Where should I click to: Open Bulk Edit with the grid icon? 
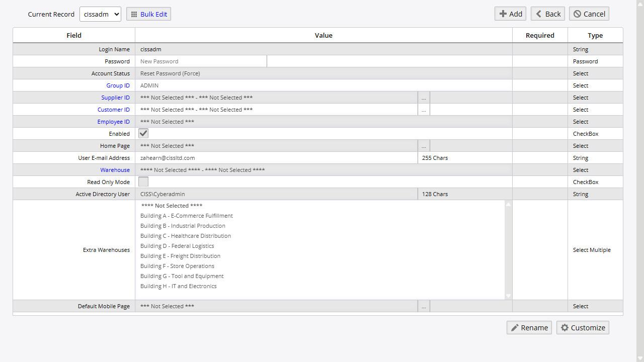(148, 14)
